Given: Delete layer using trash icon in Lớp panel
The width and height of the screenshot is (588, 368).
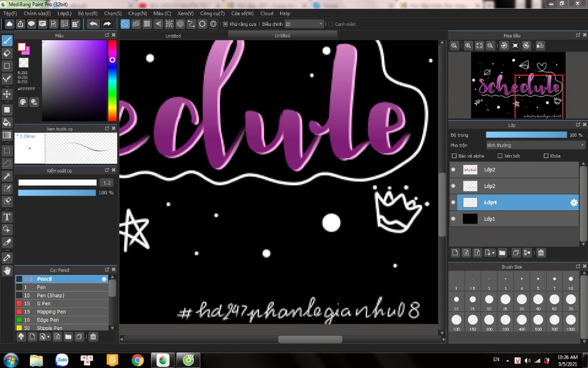Looking at the screenshot, I should click(541, 253).
